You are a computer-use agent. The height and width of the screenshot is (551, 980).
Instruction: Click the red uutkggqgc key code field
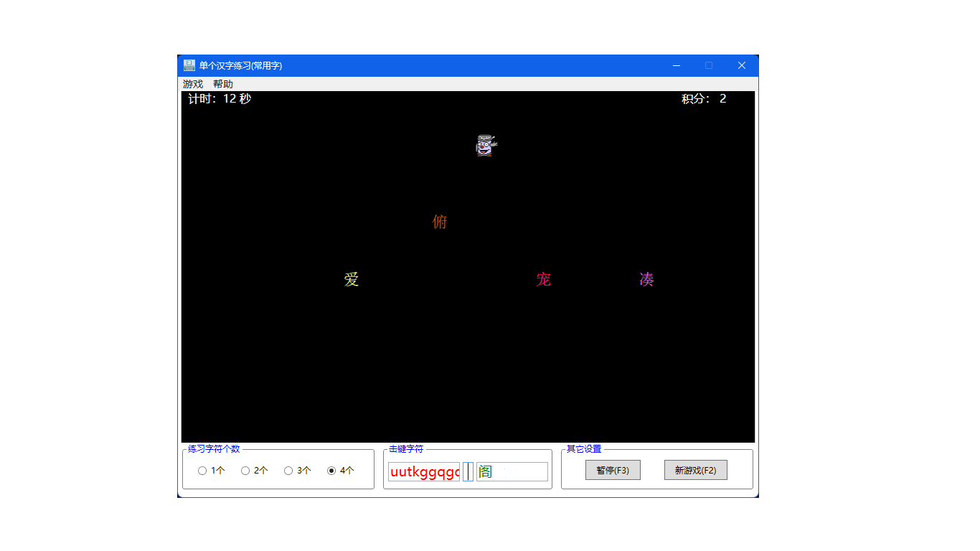tap(424, 471)
